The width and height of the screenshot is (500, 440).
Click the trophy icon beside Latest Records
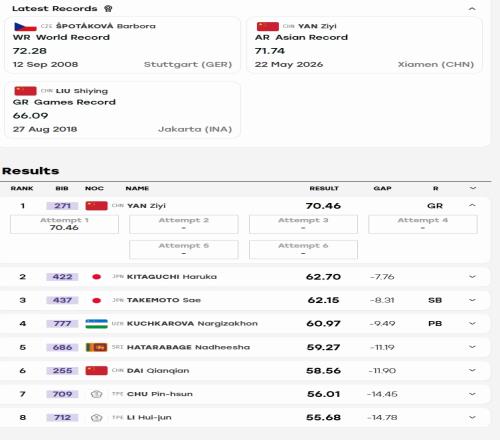108,9
